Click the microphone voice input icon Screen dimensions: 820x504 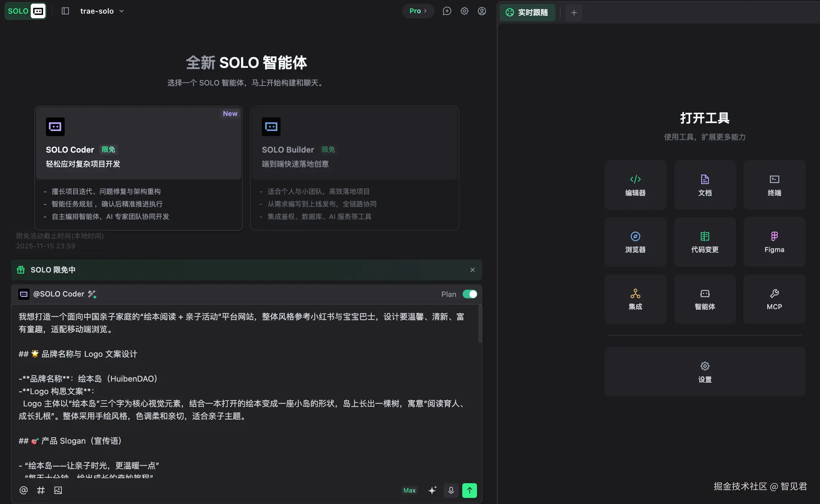pyautogui.click(x=451, y=490)
